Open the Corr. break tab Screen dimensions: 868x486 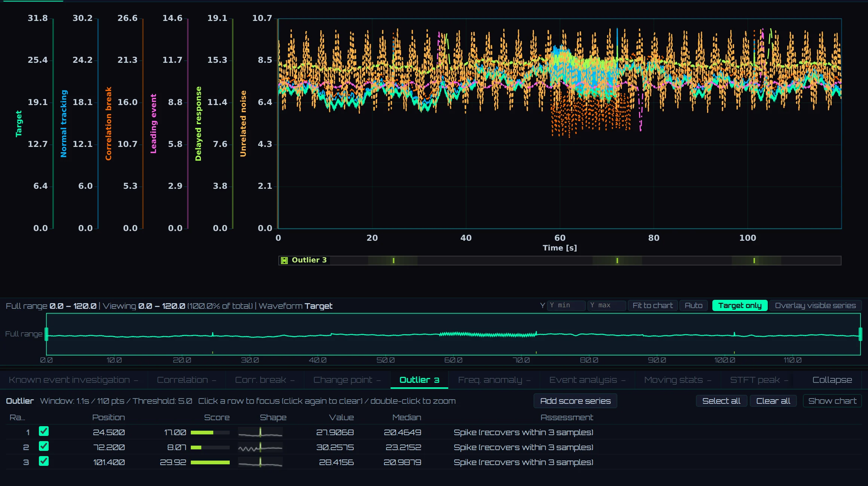(x=265, y=380)
